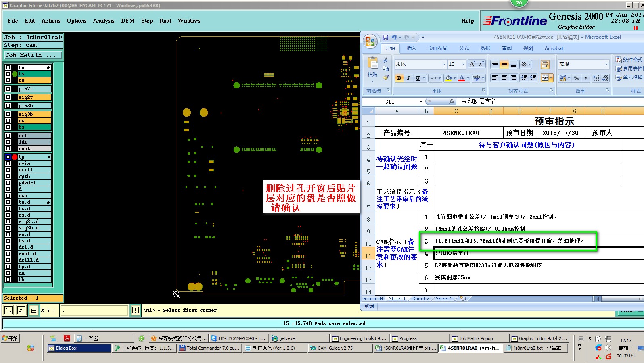The image size is (644, 363).
Task: Open the Analysis menu
Action: 104,21
